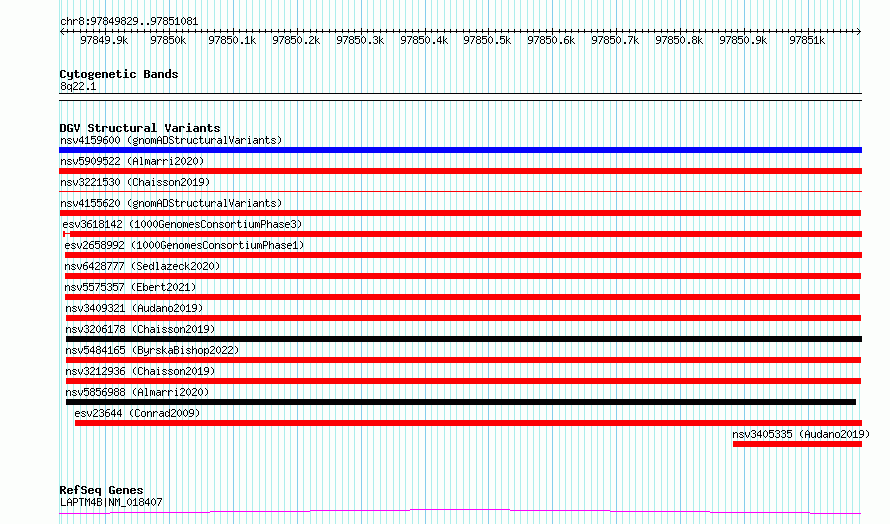Click the 97850.1k ruler tick label

232,41
